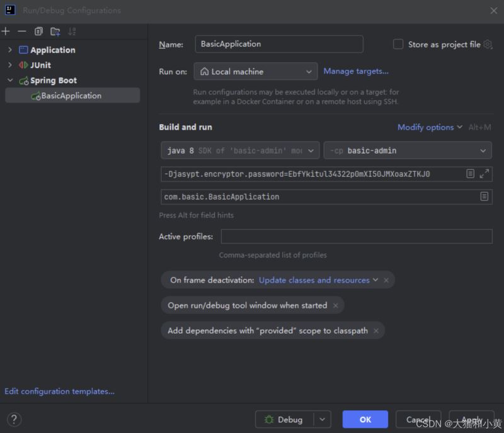
Task: Open the main class browse icon
Action: point(484,196)
